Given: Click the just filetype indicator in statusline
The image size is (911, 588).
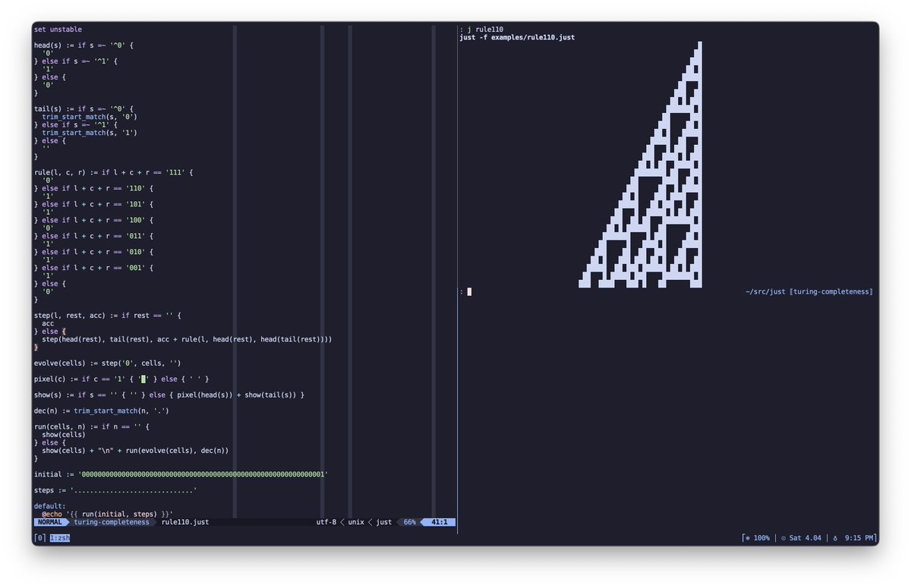Looking at the screenshot, I should click(384, 522).
